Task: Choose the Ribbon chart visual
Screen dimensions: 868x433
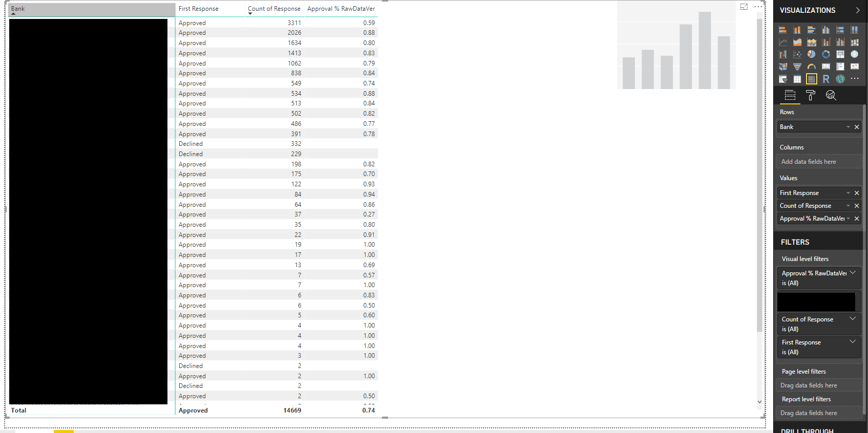Action: click(855, 42)
